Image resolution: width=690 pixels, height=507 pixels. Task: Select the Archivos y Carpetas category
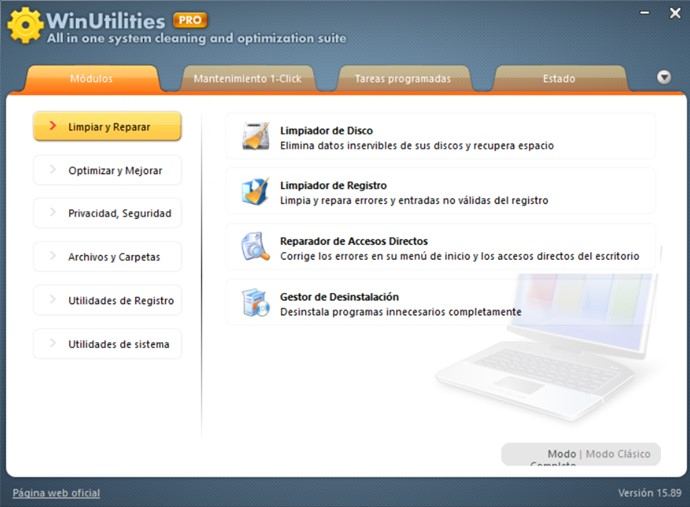107,257
